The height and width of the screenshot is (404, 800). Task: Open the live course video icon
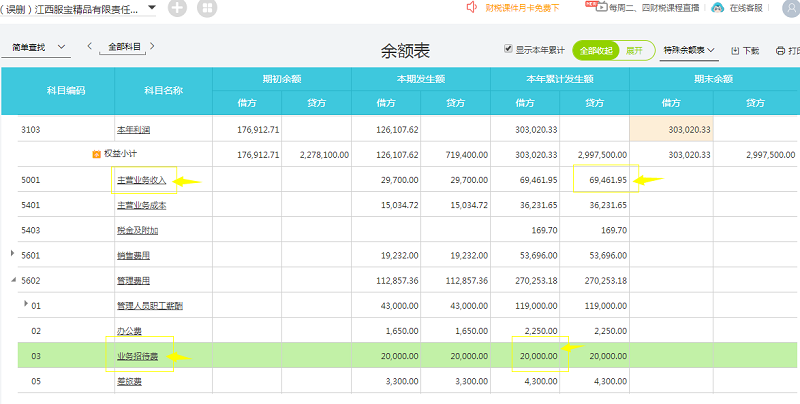(602, 7)
